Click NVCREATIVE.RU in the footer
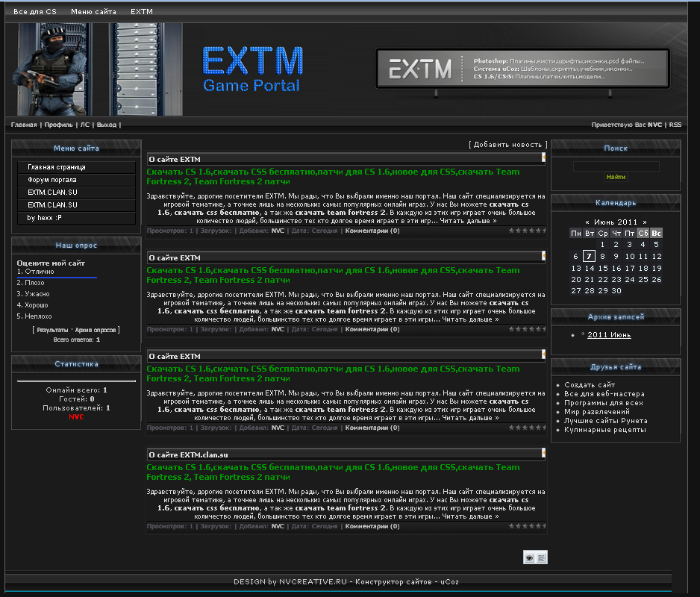 click(x=313, y=582)
